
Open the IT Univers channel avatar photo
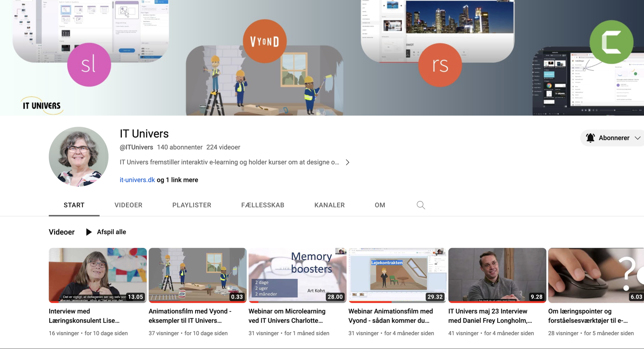78,157
